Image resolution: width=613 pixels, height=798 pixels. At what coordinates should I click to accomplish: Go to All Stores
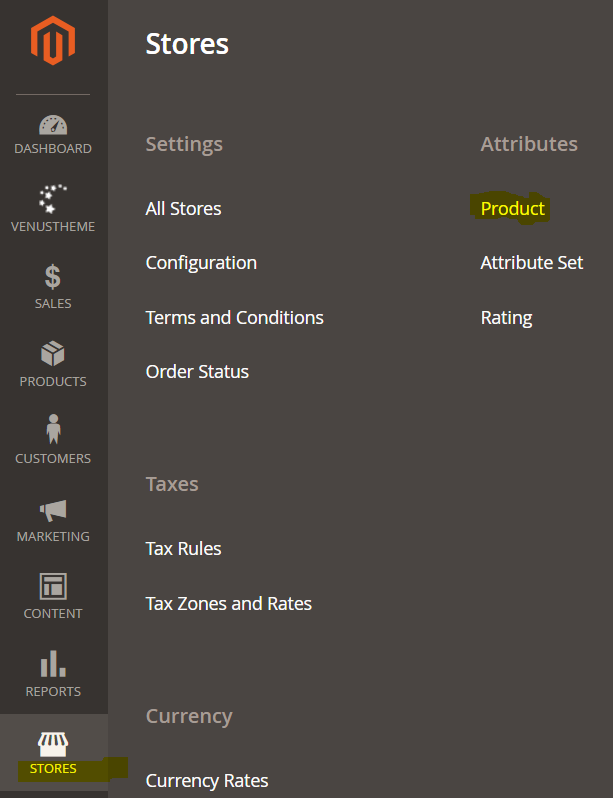click(x=183, y=209)
